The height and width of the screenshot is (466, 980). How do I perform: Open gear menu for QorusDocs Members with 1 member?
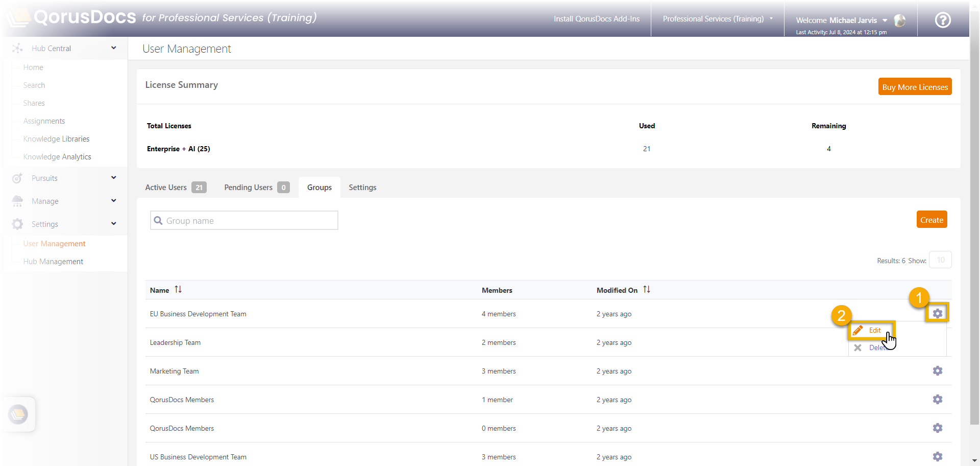click(937, 399)
